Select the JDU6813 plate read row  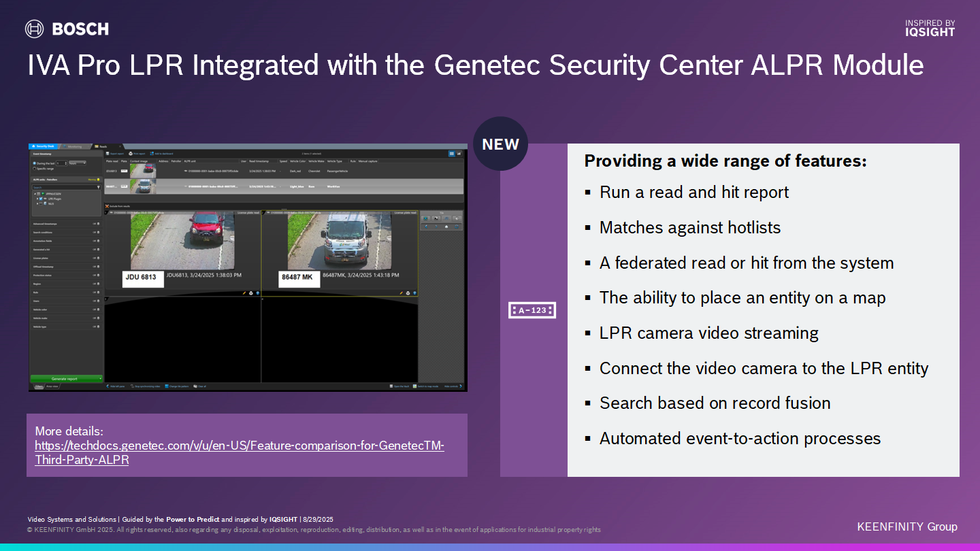coord(283,171)
